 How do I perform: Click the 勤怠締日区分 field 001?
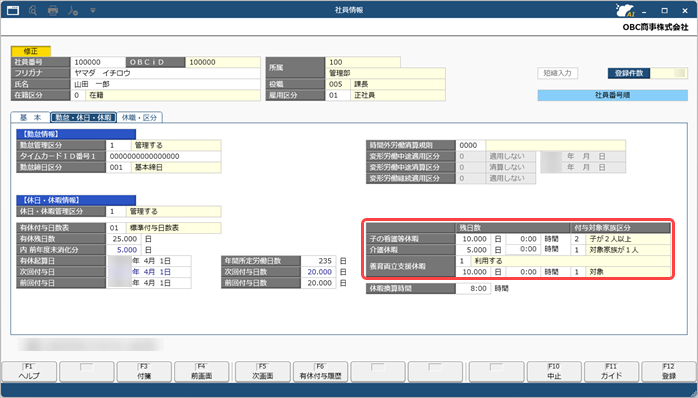[118, 167]
